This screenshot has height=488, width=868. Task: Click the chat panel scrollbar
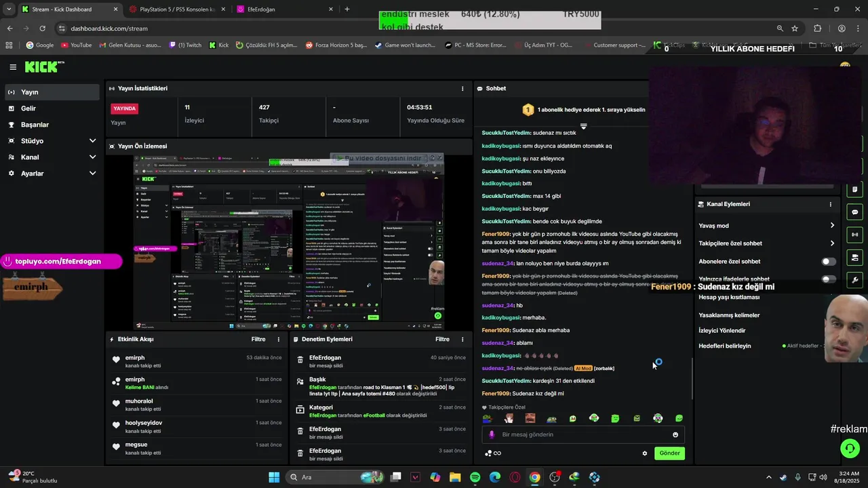692,378
